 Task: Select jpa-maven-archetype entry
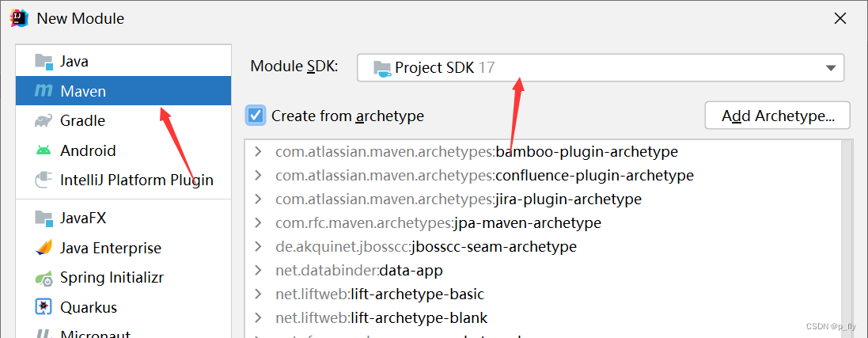pos(438,223)
